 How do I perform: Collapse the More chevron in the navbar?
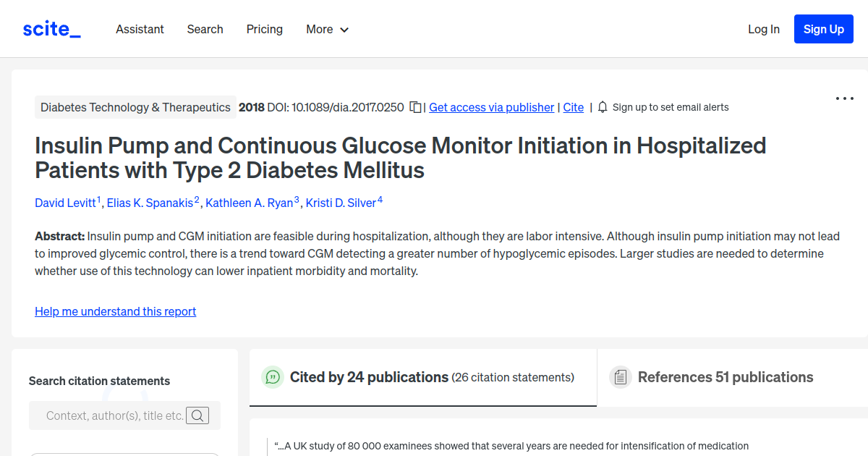345,30
